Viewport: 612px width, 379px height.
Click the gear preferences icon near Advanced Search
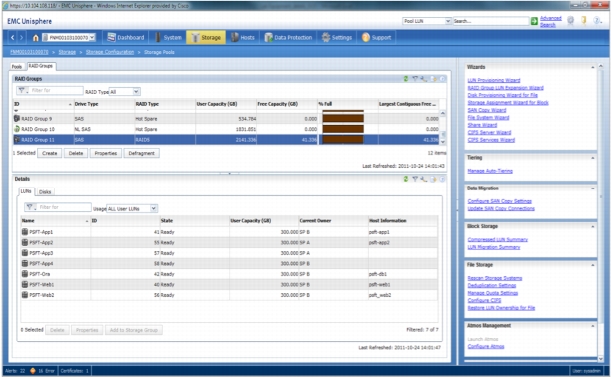coord(570,21)
